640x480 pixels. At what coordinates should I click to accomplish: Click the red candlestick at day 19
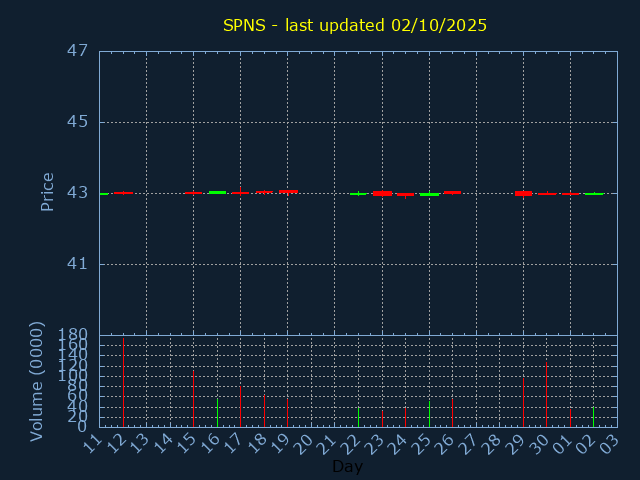click(x=288, y=191)
